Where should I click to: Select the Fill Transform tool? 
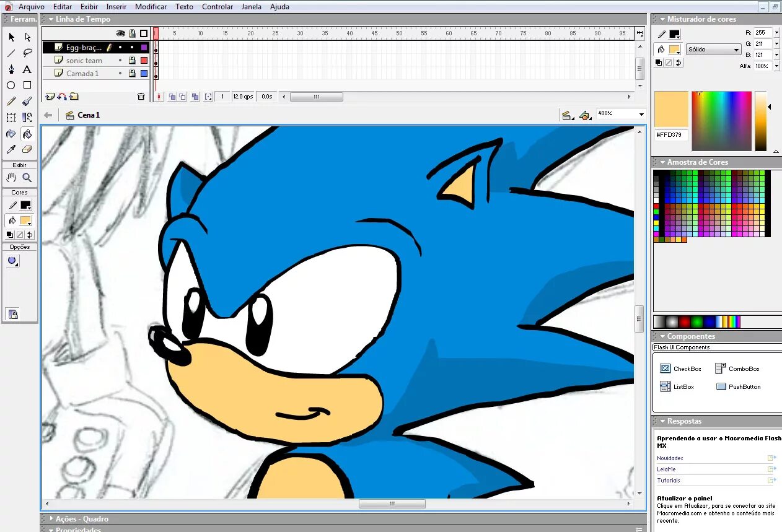pyautogui.click(x=27, y=118)
